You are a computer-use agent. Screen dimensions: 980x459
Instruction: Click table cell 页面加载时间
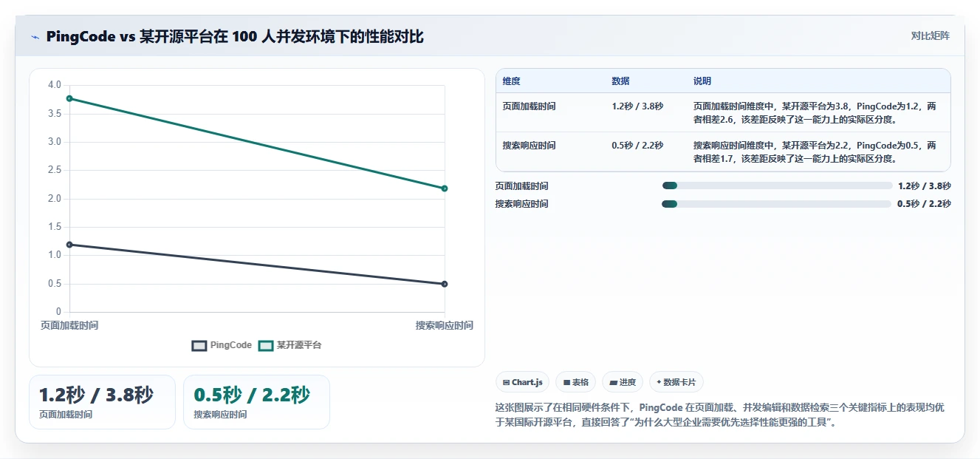[x=529, y=106]
